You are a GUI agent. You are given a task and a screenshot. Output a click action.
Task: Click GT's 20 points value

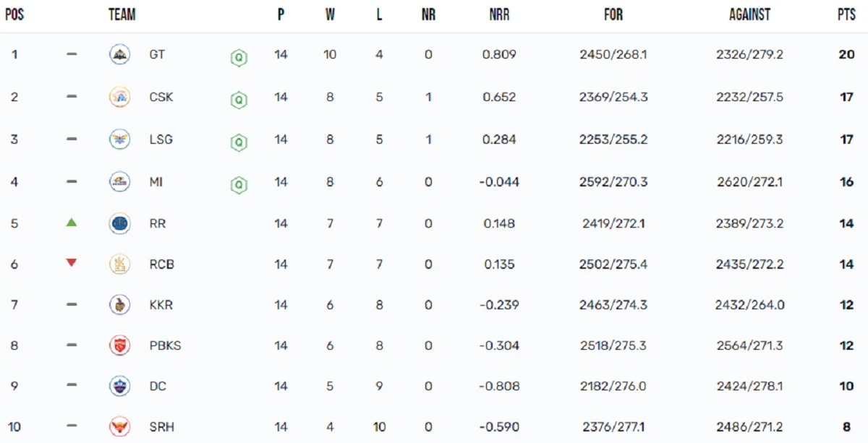[846, 55]
